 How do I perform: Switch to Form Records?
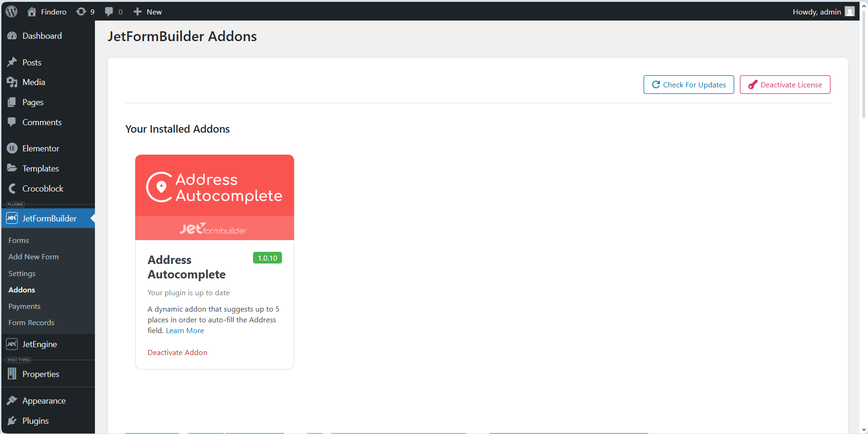click(31, 322)
